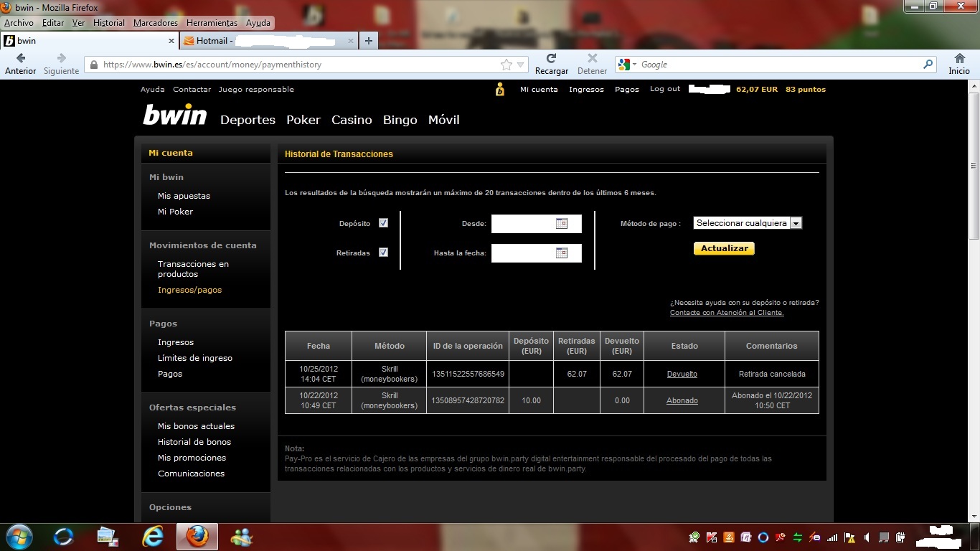Click the bwin logo
Viewport: 980px width, 551px height.
pyautogui.click(x=174, y=115)
